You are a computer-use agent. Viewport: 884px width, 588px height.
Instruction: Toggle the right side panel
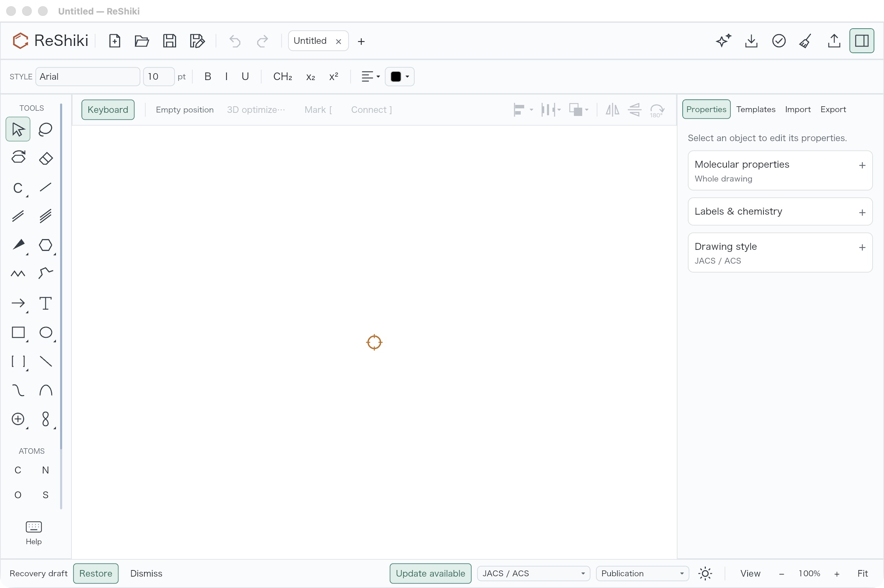pyautogui.click(x=862, y=41)
